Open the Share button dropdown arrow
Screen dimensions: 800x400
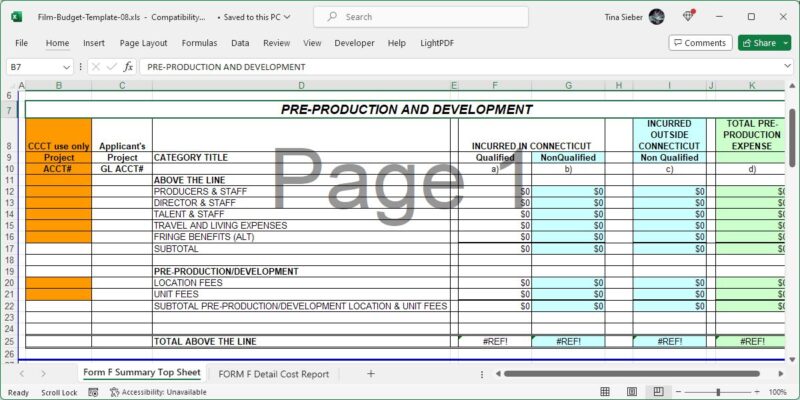[785, 43]
